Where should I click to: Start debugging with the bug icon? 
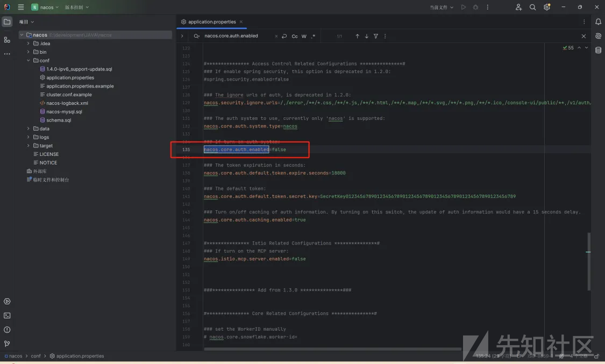tap(475, 7)
